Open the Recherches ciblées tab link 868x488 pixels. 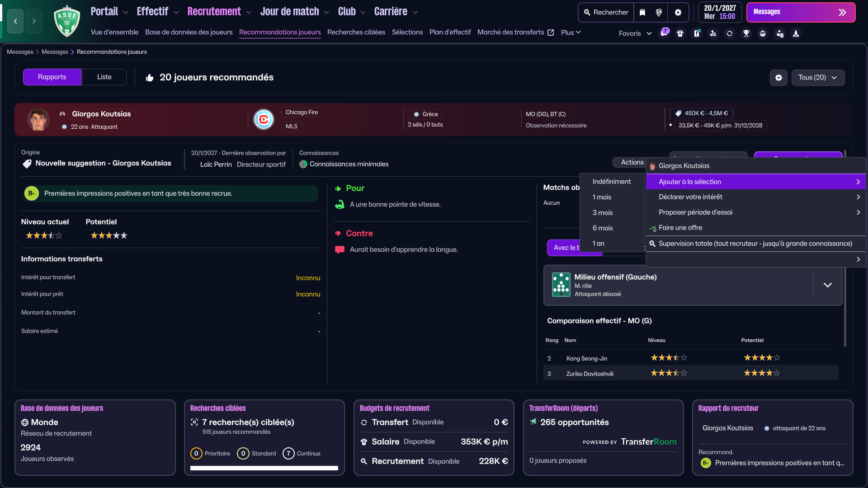(x=356, y=32)
